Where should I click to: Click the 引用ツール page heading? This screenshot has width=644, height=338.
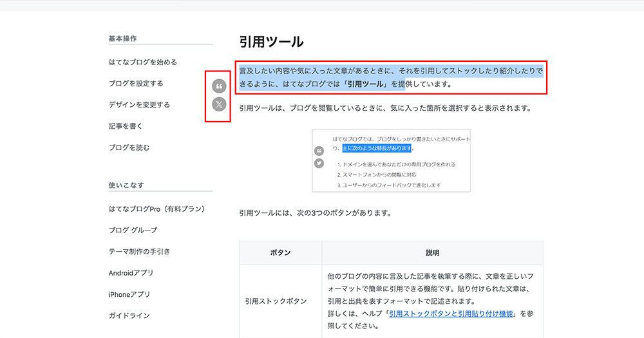pos(272,42)
